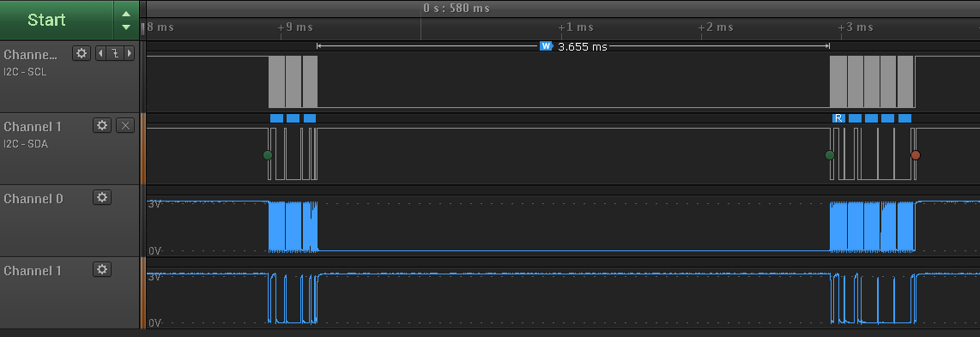
Task: Select the W timing marker label
Action: click(x=547, y=46)
